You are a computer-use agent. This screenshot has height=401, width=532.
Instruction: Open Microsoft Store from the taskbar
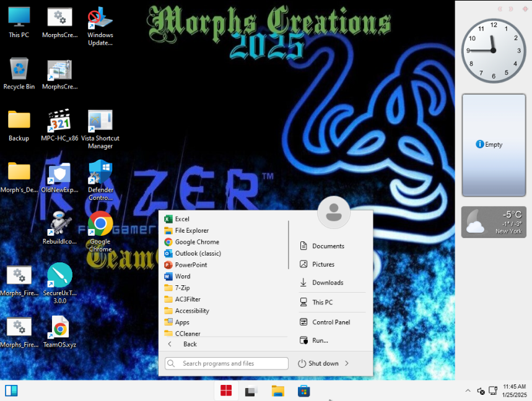tap(304, 391)
